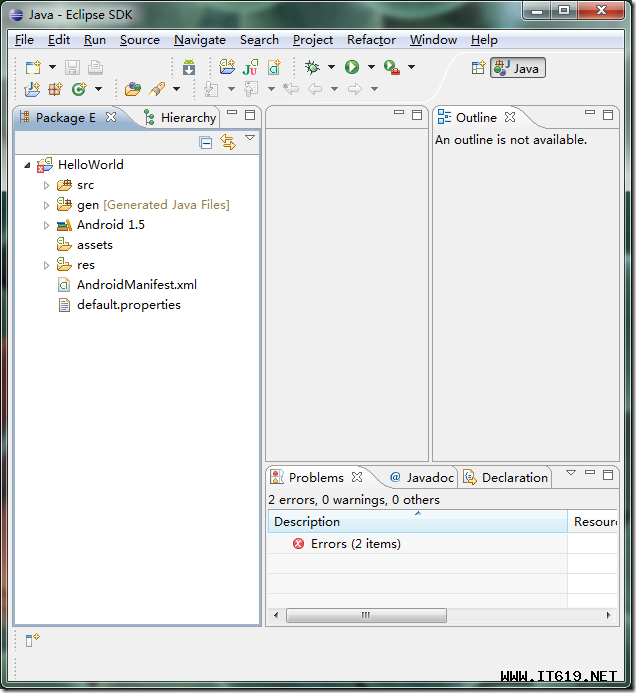636x693 pixels.
Task: Open the Refactor menu
Action: tap(371, 40)
